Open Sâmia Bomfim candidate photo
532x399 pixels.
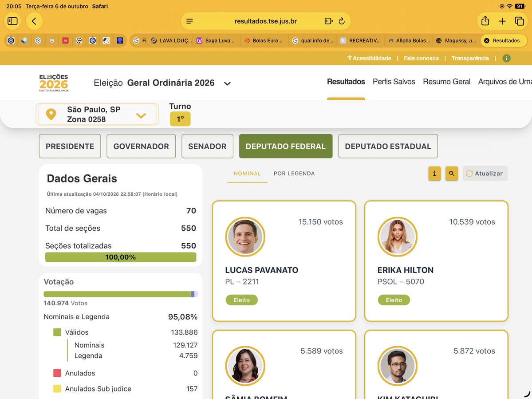[245, 366]
